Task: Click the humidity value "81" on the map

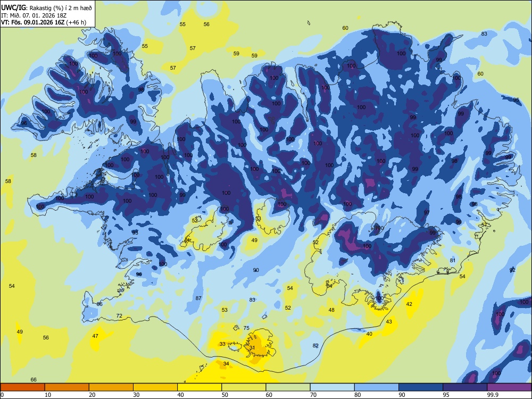Action: (453, 260)
